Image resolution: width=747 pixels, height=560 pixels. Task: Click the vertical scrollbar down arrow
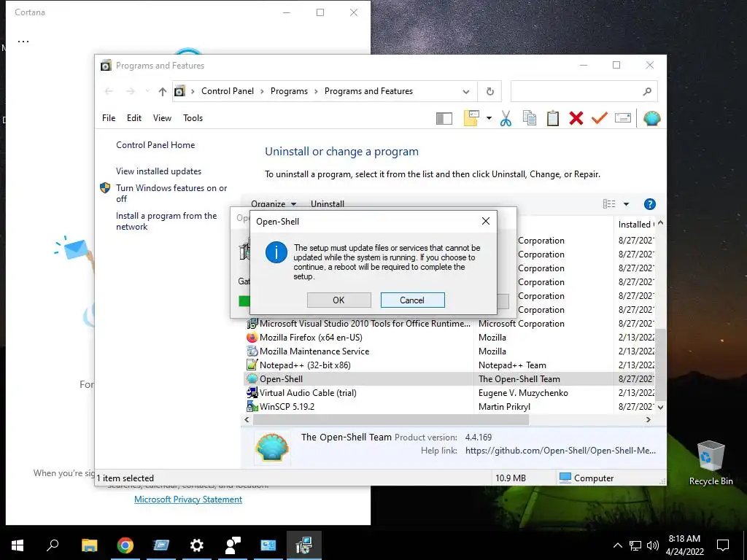660,408
